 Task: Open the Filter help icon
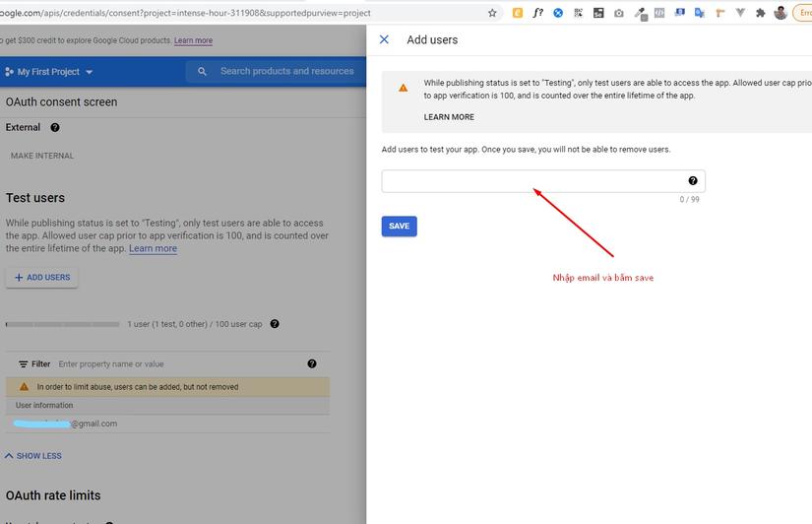pos(312,363)
